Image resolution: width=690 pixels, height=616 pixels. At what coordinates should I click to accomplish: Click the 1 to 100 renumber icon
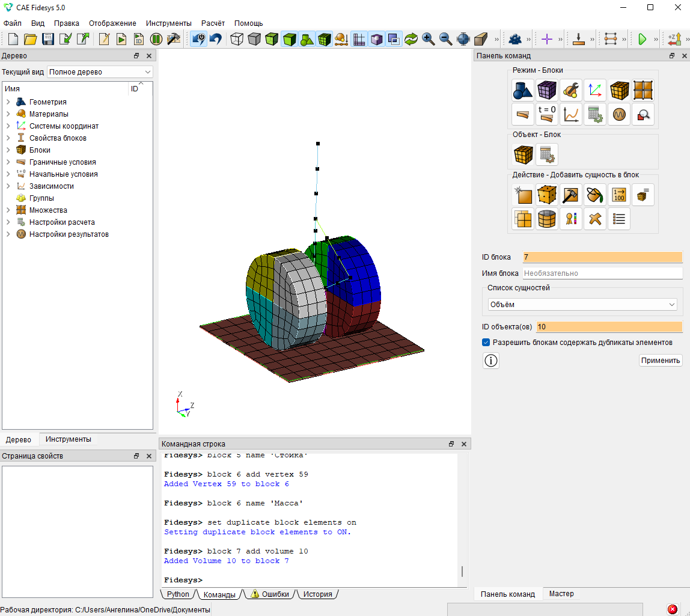click(618, 195)
